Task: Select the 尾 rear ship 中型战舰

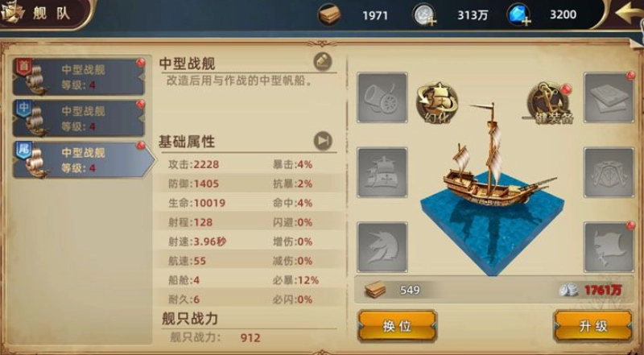Action: (82, 160)
